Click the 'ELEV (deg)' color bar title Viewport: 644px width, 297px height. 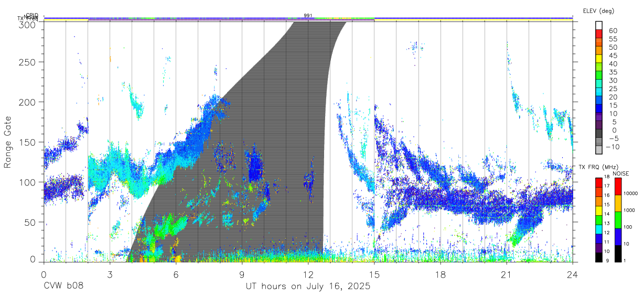coord(598,10)
